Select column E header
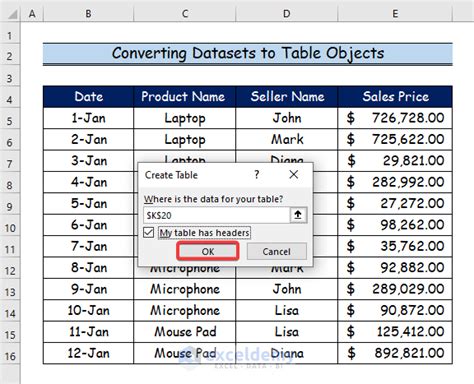 (395, 14)
